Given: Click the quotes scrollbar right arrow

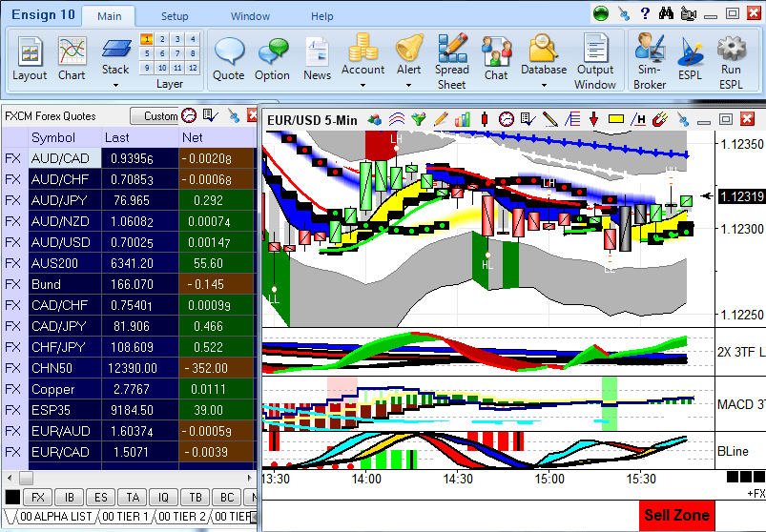Looking at the screenshot, I should point(250,478).
